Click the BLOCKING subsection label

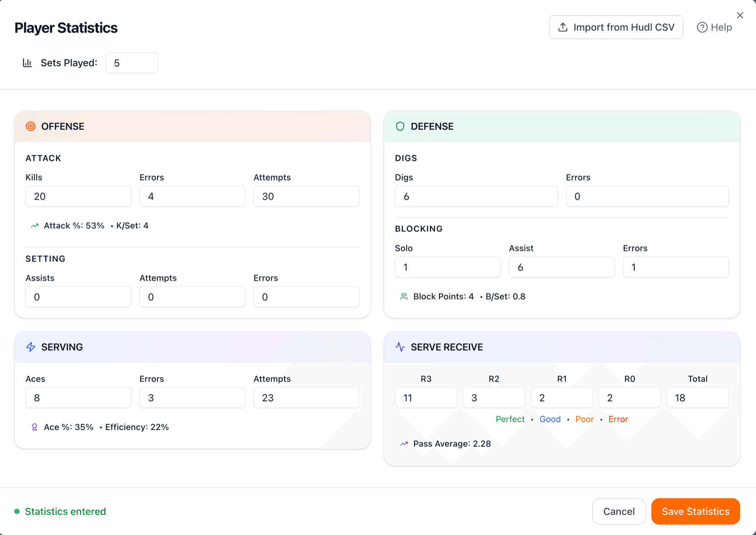419,229
